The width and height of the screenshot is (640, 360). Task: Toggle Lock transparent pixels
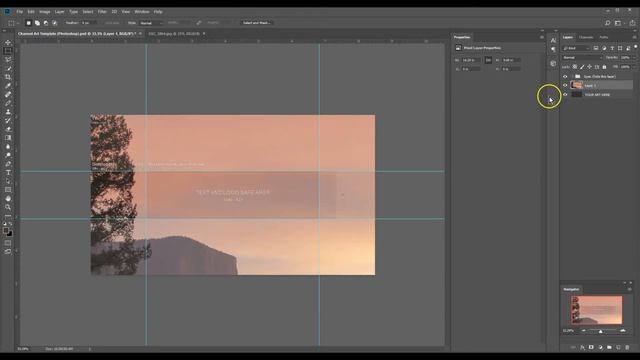click(575, 67)
